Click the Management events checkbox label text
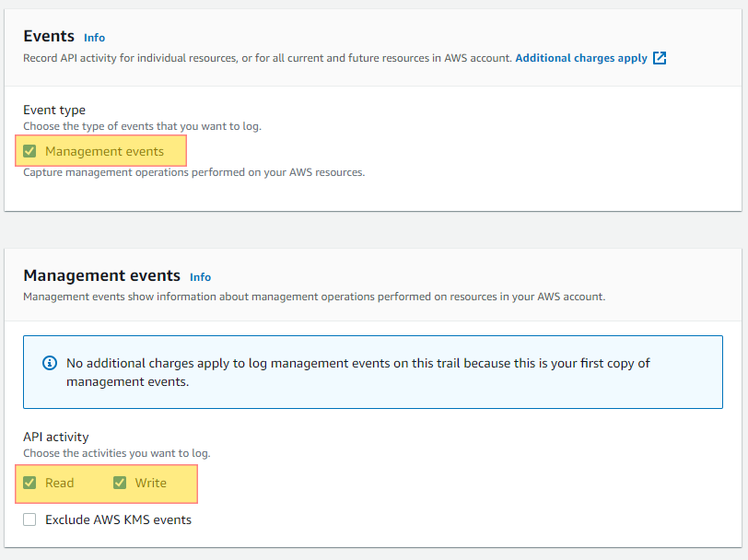Screen dimensions: 748x560 pyautogui.click(x=104, y=151)
